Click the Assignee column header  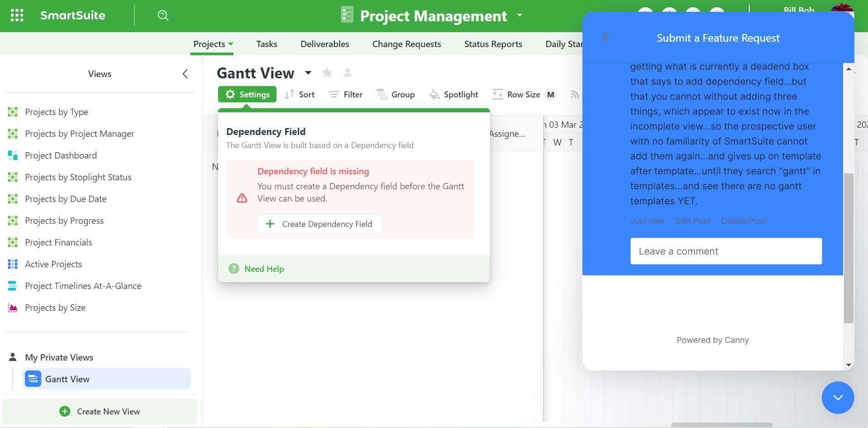(508, 134)
